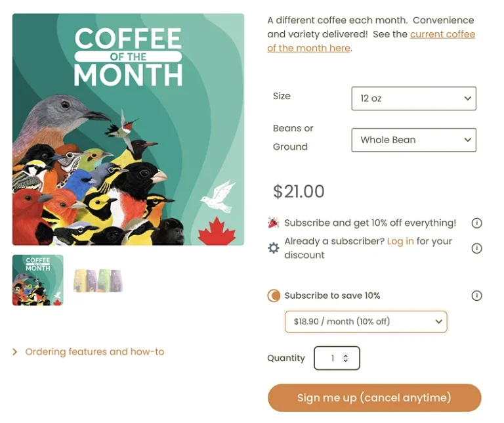Follow the current coffee of the month link
The image size is (504, 423).
point(442,34)
